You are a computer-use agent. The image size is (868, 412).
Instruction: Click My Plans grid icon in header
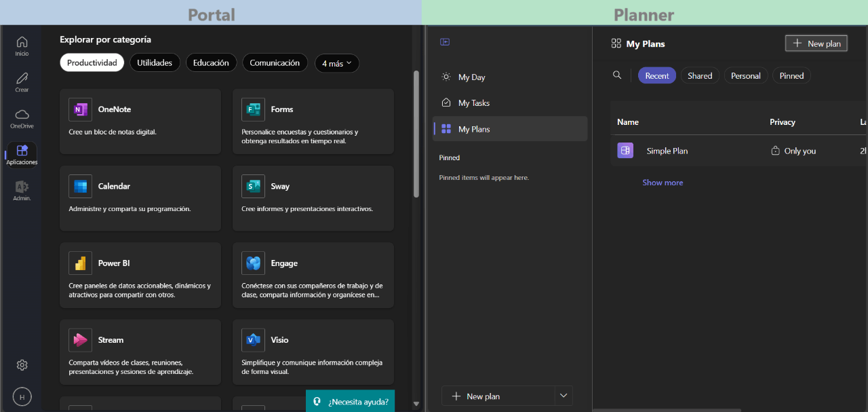616,43
